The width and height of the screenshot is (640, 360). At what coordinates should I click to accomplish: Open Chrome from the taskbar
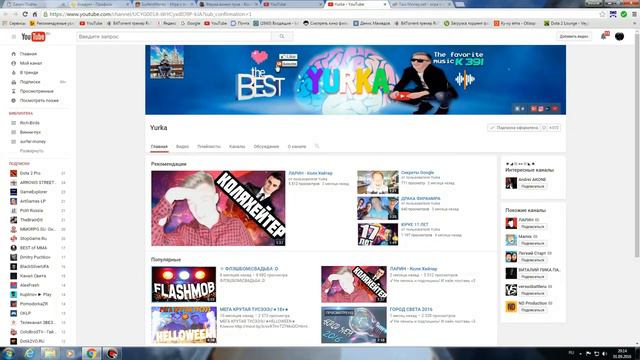pyautogui.click(x=91, y=353)
